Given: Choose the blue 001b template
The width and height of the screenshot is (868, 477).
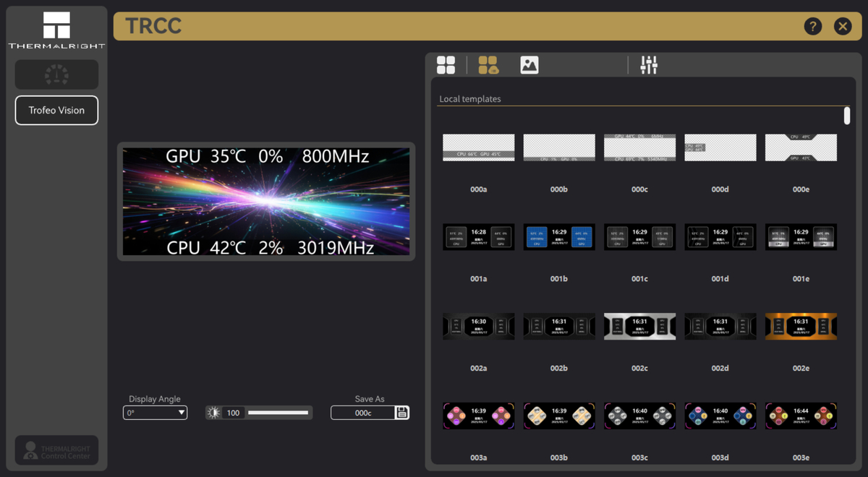Looking at the screenshot, I should click(559, 237).
